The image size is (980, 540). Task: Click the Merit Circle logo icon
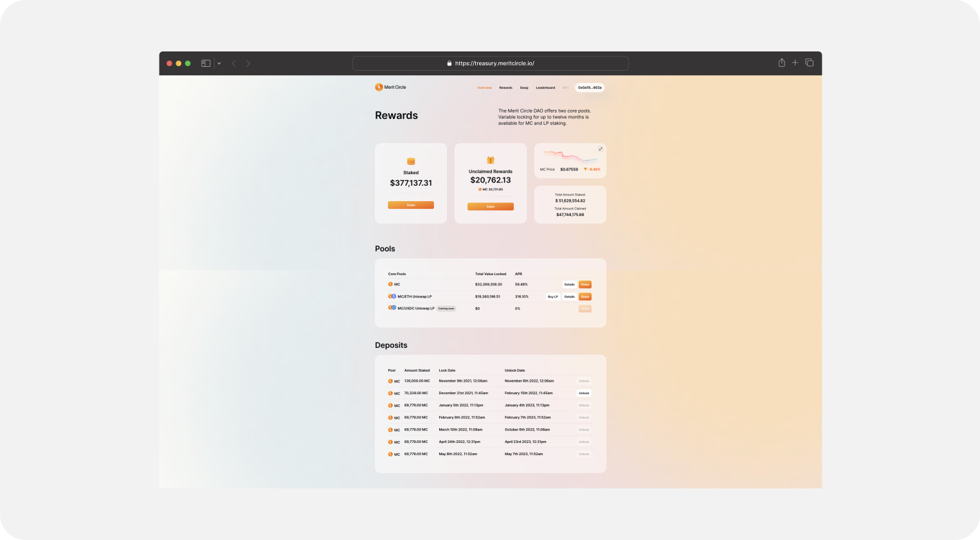click(379, 87)
